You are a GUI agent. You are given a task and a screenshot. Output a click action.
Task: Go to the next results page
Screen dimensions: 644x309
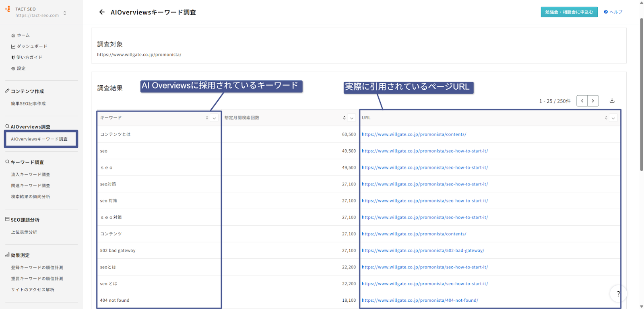tap(593, 101)
